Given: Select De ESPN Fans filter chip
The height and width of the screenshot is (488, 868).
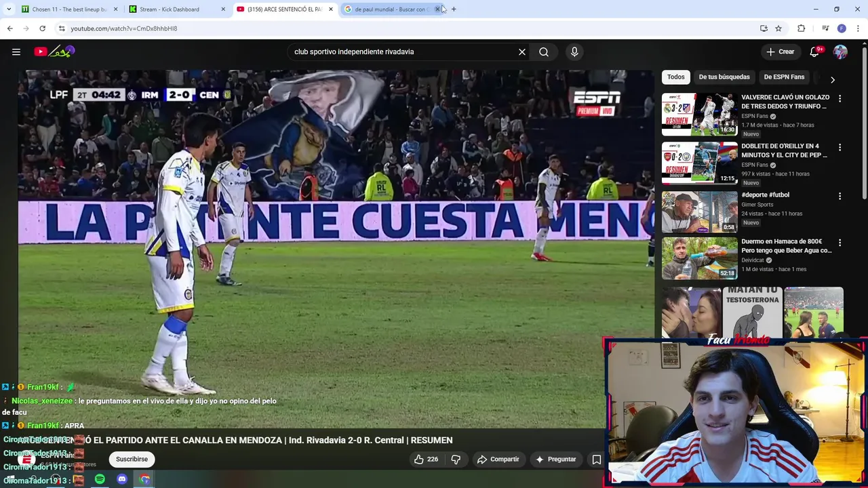Looking at the screenshot, I should coord(784,77).
